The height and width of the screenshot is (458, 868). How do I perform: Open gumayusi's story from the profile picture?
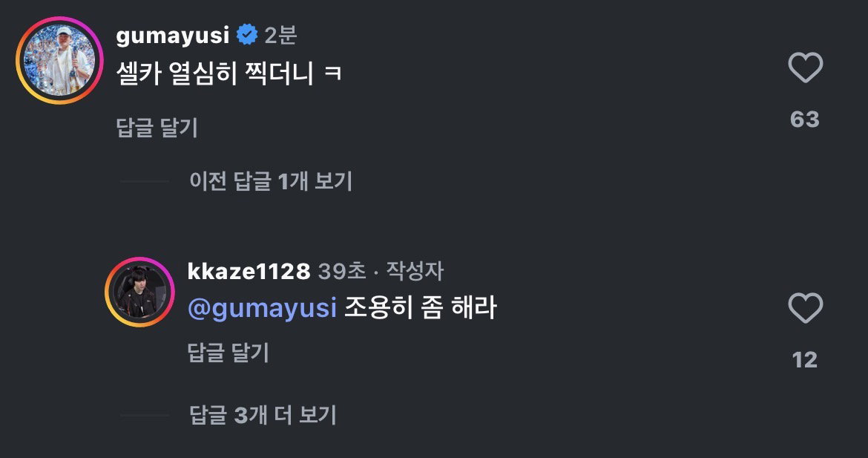[x=60, y=60]
